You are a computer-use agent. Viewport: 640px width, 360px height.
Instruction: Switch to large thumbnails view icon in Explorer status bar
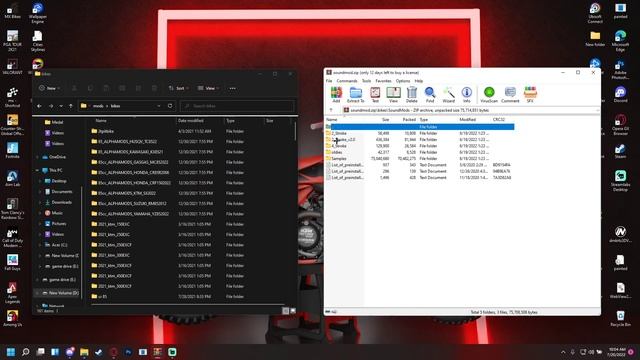[293, 311]
